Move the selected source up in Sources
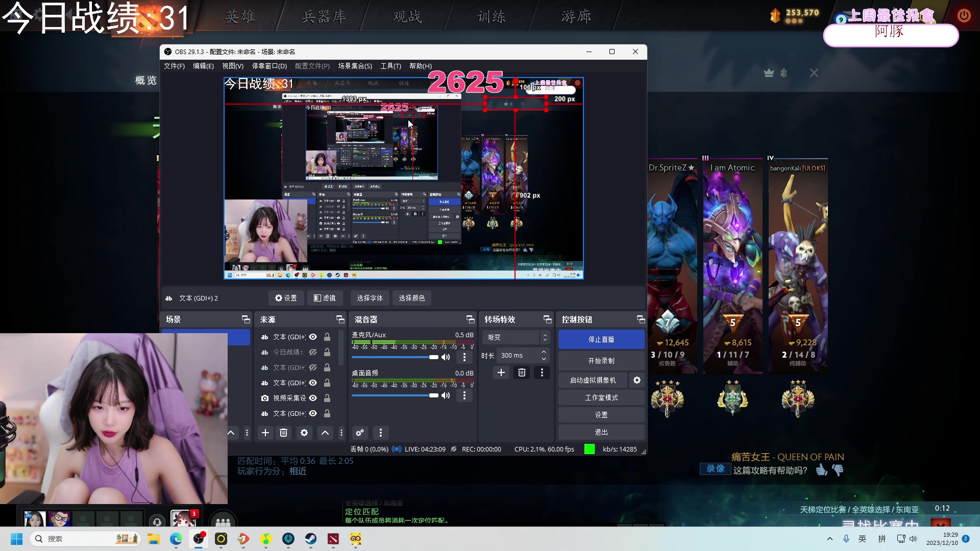This screenshot has height=551, width=980. 325,433
